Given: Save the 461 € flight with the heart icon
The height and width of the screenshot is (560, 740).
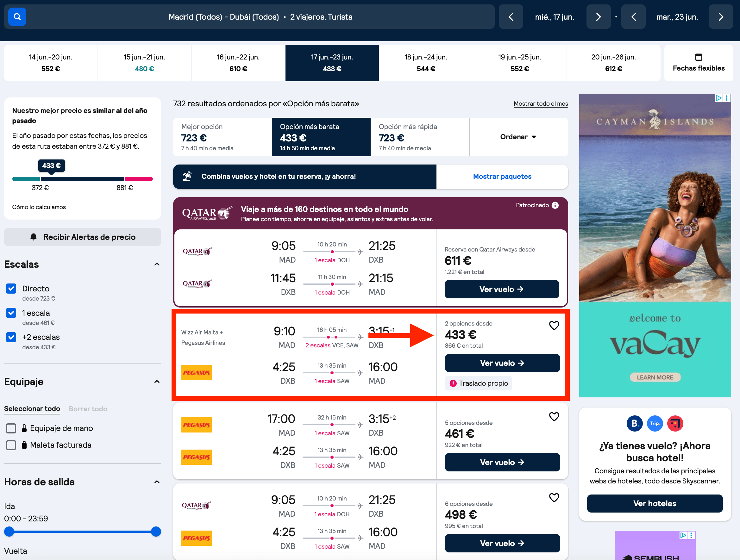Looking at the screenshot, I should tap(554, 417).
